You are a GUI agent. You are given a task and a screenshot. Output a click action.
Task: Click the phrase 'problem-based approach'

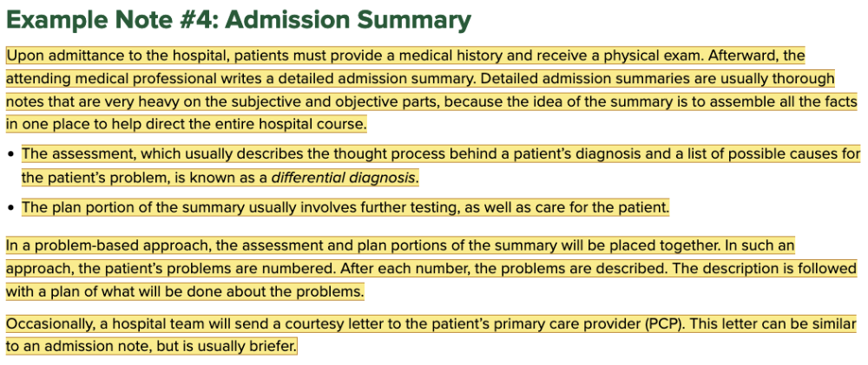coord(95,245)
